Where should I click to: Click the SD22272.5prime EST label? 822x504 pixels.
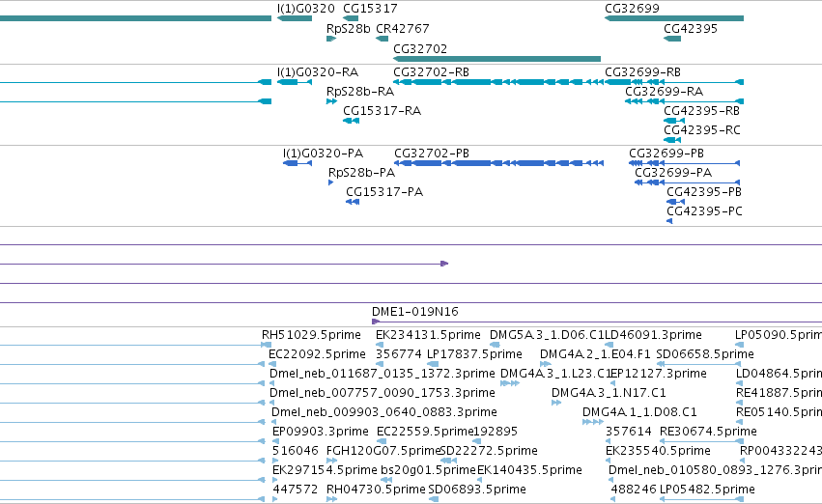489,451
